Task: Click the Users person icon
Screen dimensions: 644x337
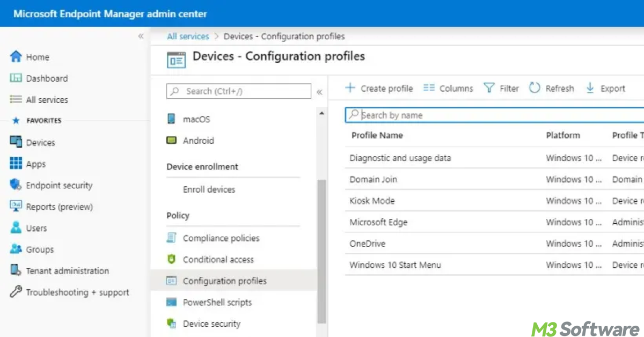Action: 16,228
